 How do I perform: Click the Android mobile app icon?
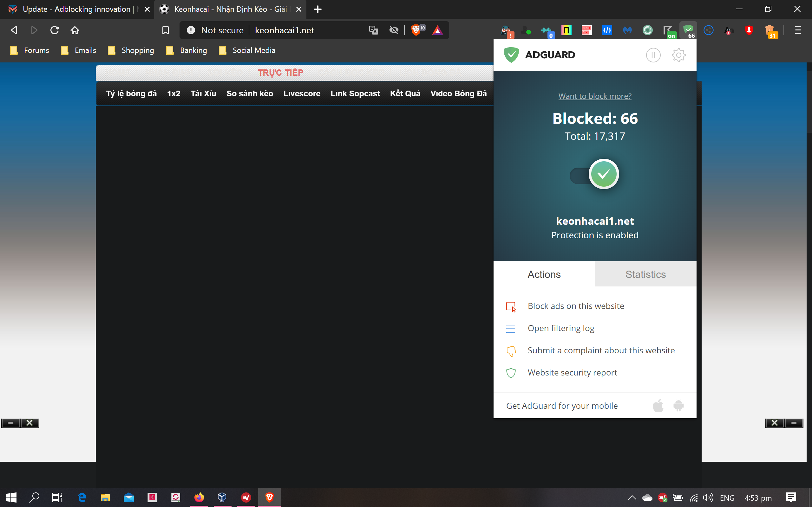click(x=678, y=406)
